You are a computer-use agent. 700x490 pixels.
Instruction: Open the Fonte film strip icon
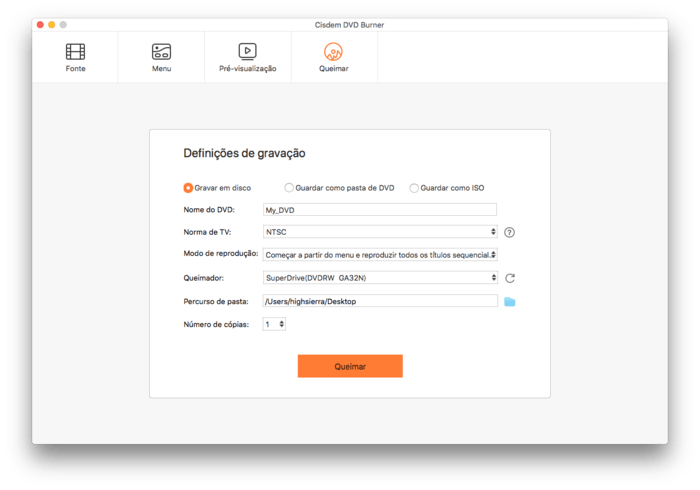(x=75, y=51)
